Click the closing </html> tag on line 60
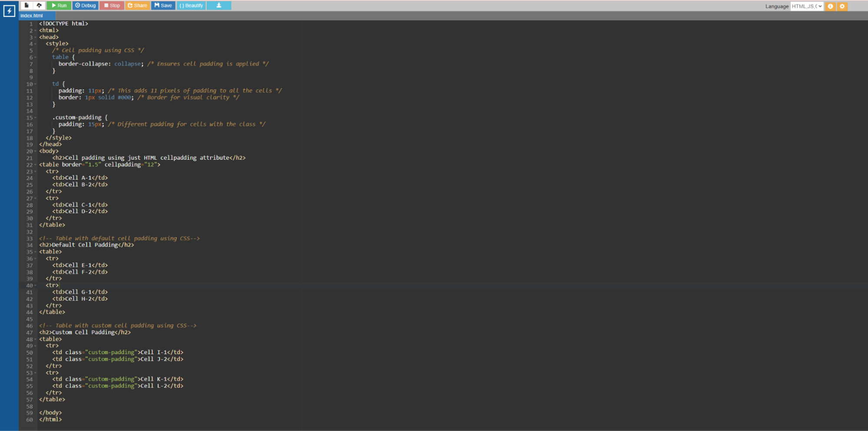This screenshot has width=868, height=431. pos(50,420)
